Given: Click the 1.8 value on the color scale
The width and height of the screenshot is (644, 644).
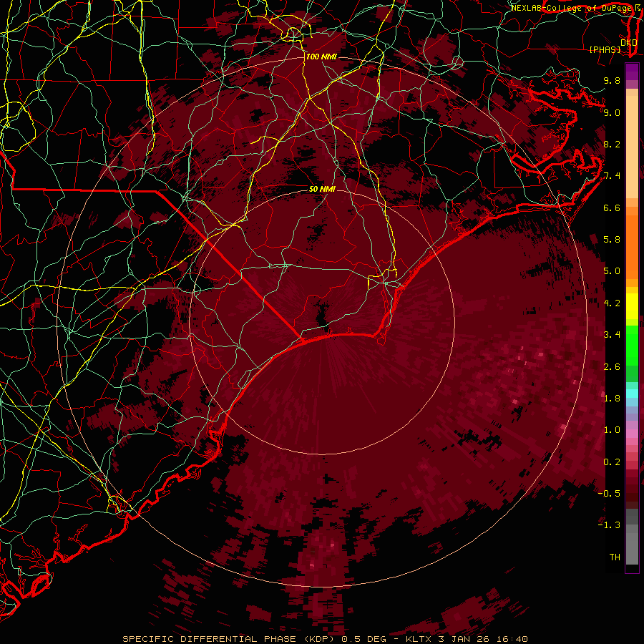Looking at the screenshot, I should tap(612, 399).
